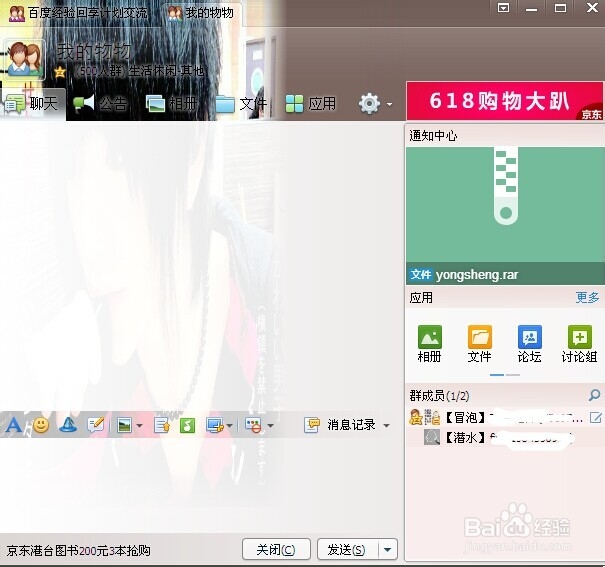Screen dimensions: 605x567
Task: Open the 消息记录 text button
Action: point(351,425)
